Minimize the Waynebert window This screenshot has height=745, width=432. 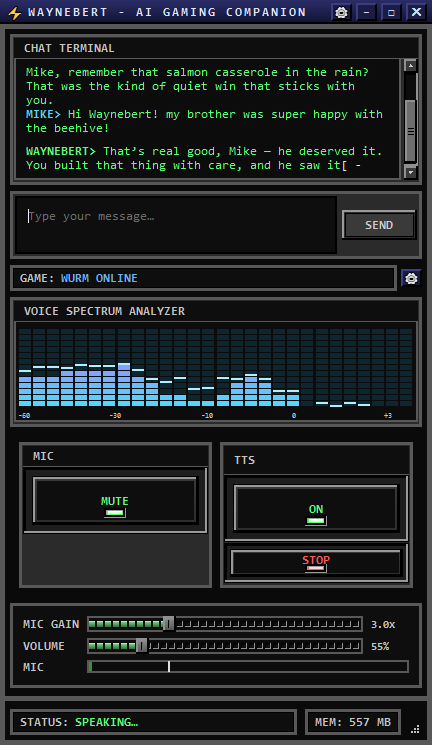point(366,12)
